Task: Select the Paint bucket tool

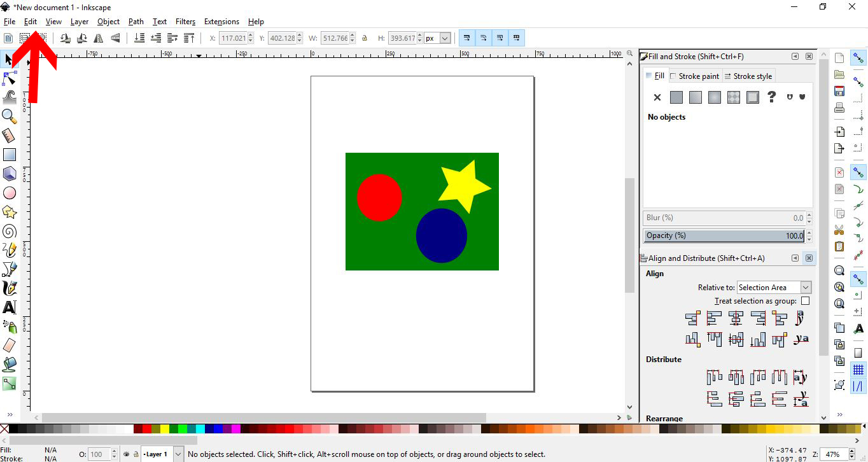Action: click(10, 365)
